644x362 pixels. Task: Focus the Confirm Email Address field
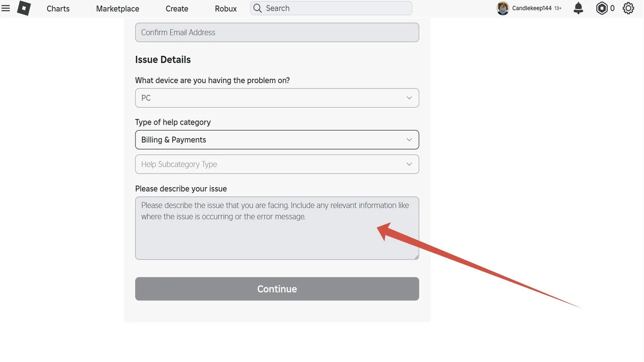[x=277, y=32]
